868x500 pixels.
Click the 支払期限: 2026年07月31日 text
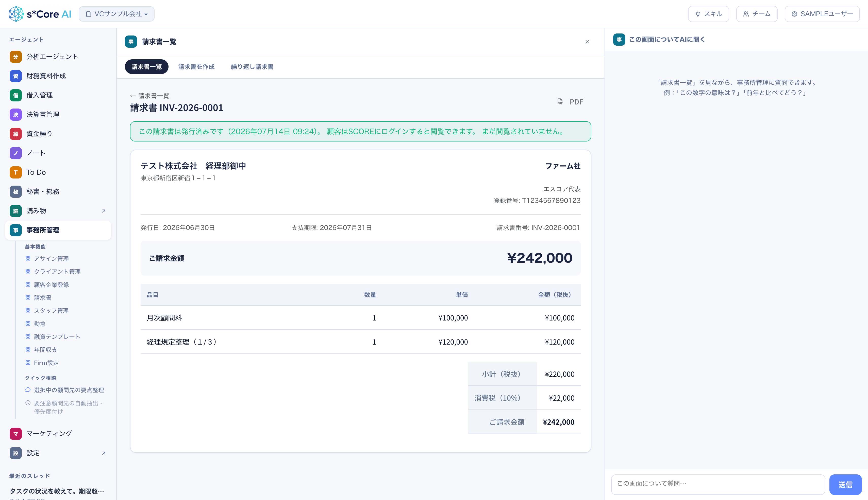[331, 228]
